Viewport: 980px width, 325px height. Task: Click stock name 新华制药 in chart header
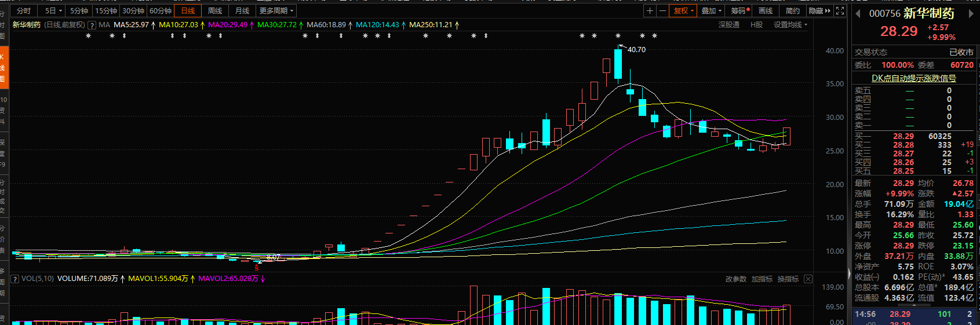(27, 25)
